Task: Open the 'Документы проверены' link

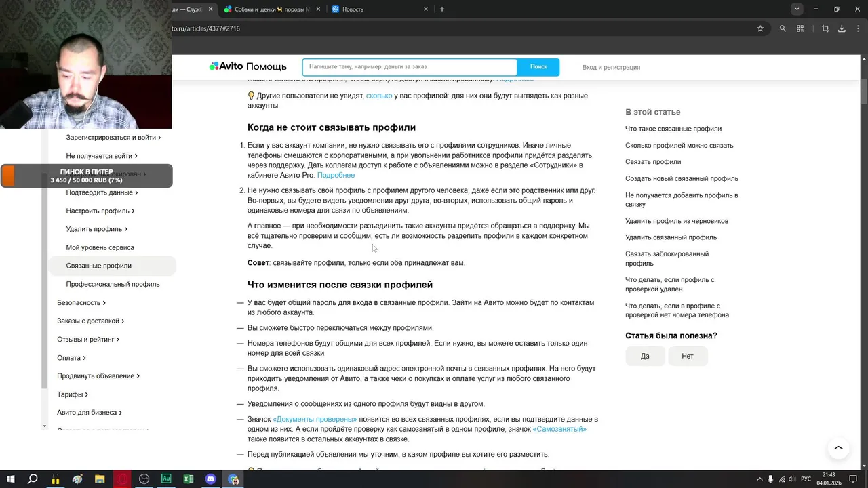Action: [x=315, y=420]
